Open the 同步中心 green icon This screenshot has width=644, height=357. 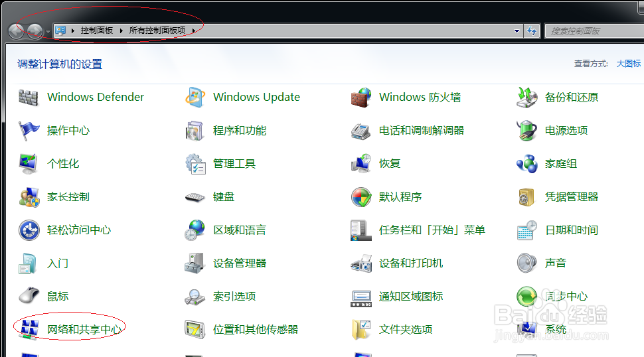click(x=527, y=297)
